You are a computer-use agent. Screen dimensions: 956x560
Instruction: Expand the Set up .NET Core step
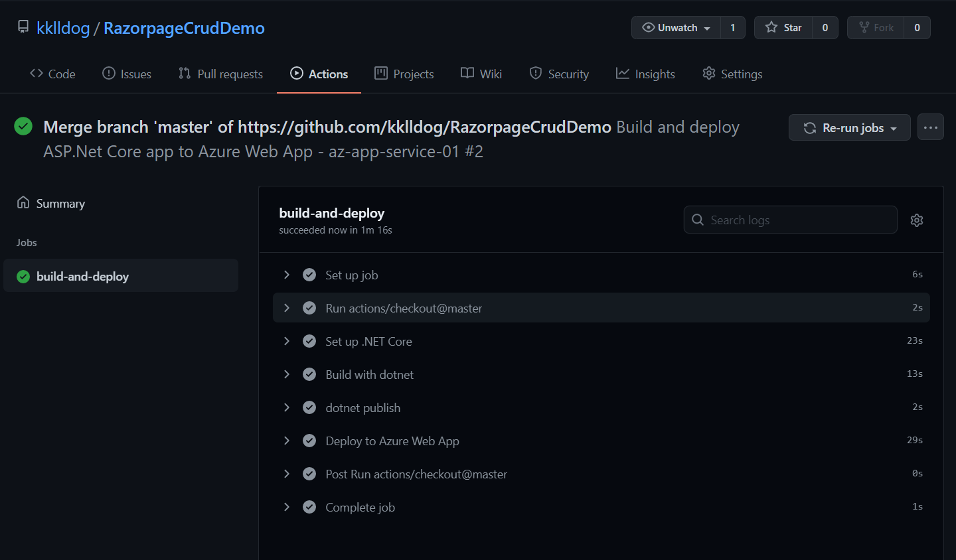coord(287,341)
